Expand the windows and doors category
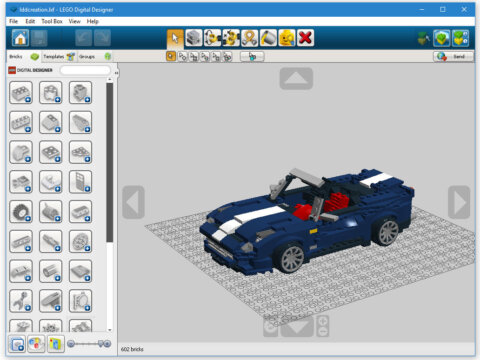 80,182
